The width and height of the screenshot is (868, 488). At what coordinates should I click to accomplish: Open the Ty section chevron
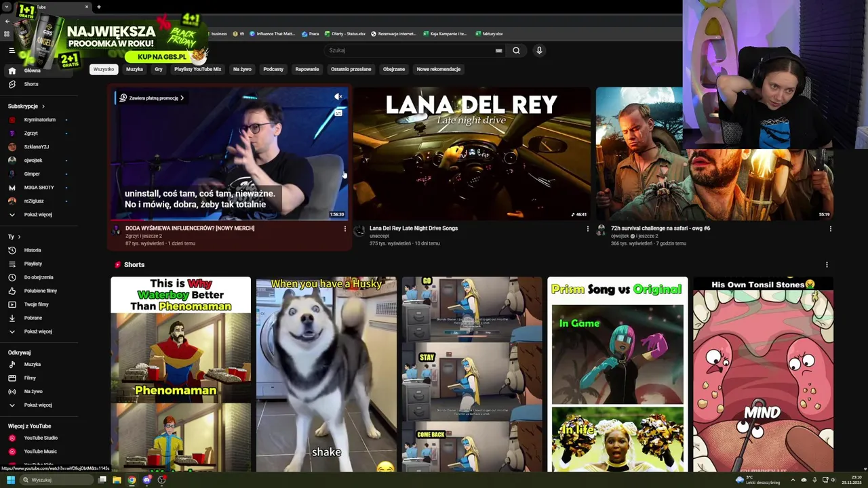pyautogui.click(x=19, y=237)
